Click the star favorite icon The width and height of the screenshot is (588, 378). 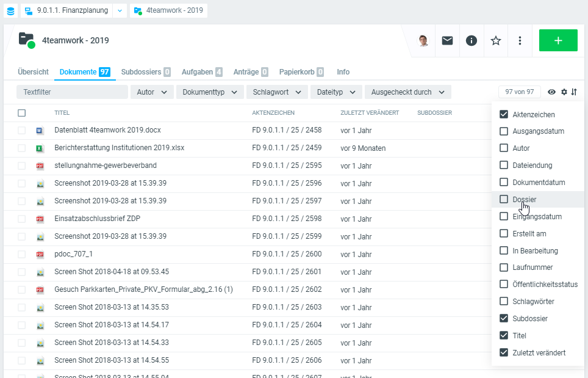coord(496,40)
